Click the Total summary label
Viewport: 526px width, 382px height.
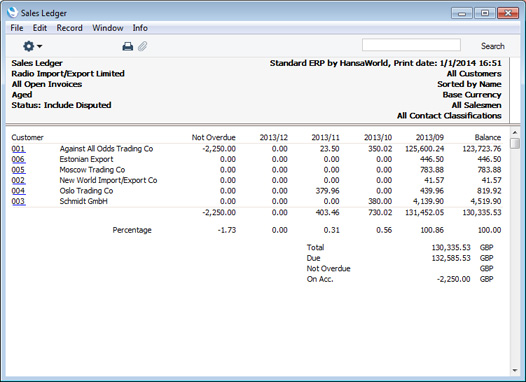[315, 248]
